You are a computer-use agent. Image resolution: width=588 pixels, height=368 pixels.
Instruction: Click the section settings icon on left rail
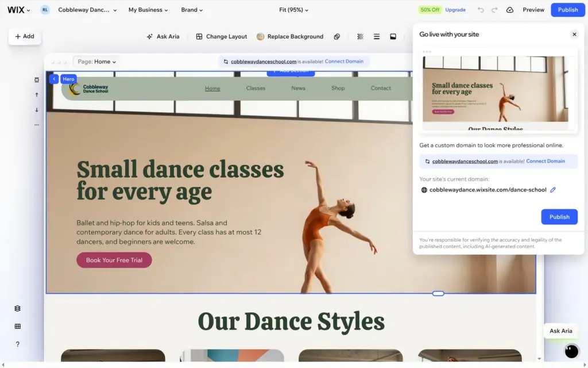[37, 80]
